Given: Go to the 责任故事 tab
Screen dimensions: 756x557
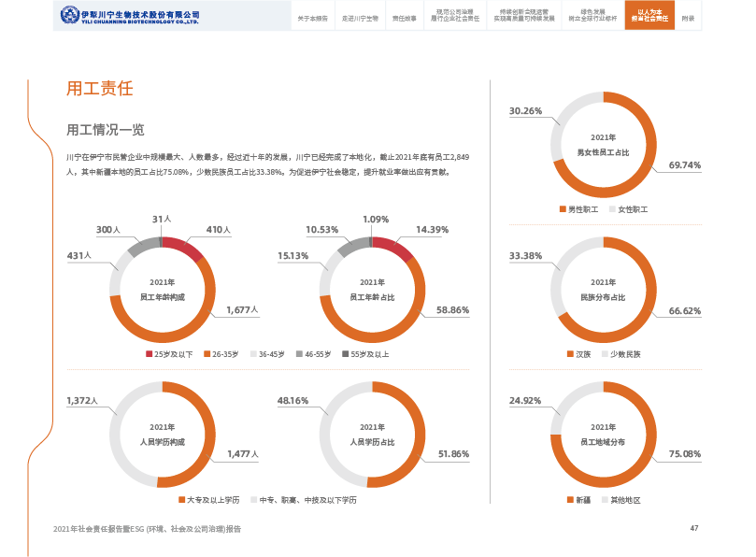Looking at the screenshot, I should click(x=405, y=19).
